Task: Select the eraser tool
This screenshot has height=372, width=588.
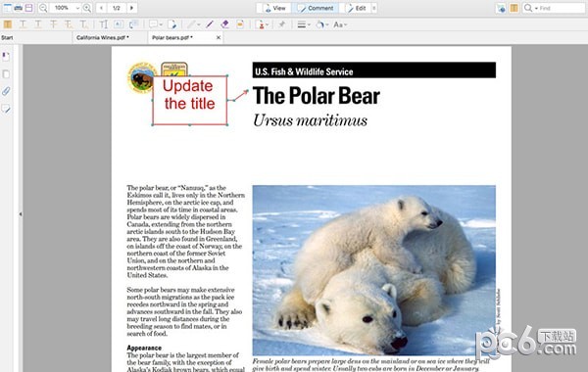Action: tap(224, 24)
